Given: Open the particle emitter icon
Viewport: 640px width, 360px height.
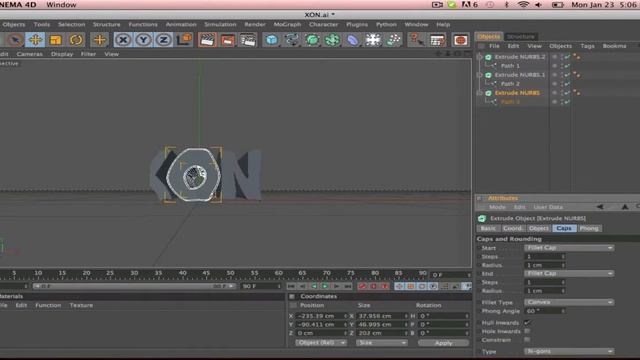Looking at the screenshot, I should tap(393, 40).
